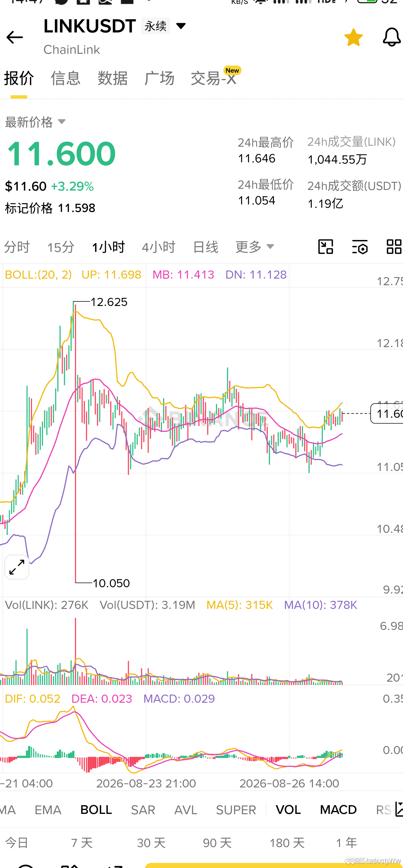Tap the 12.625 high marker on chart

[109, 302]
